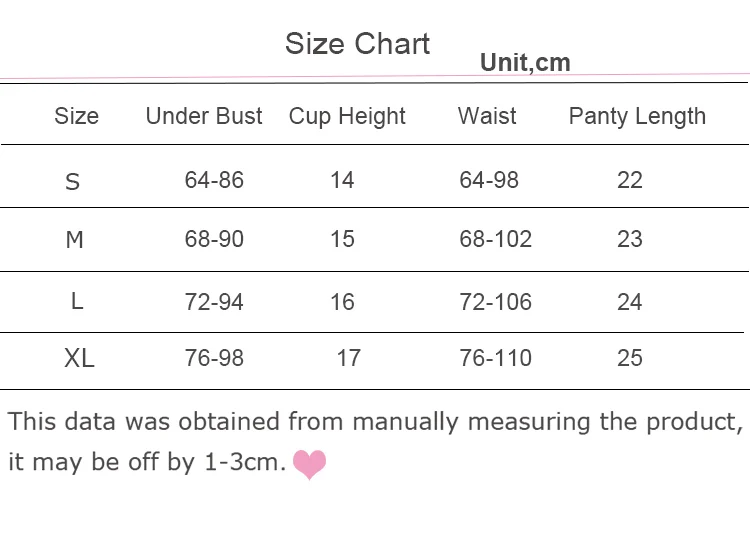This screenshot has width=750, height=546.
Task: Click the M size row label
Action: pos(75,240)
